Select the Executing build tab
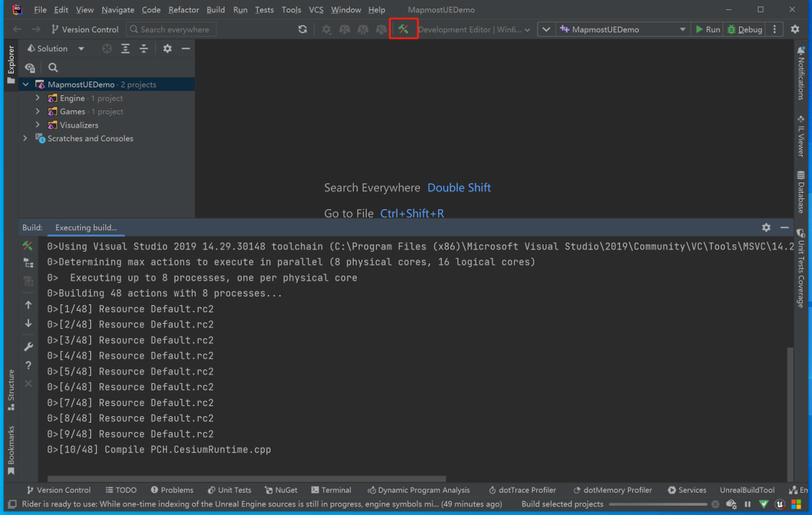Image resolution: width=812 pixels, height=515 pixels. [x=86, y=228]
